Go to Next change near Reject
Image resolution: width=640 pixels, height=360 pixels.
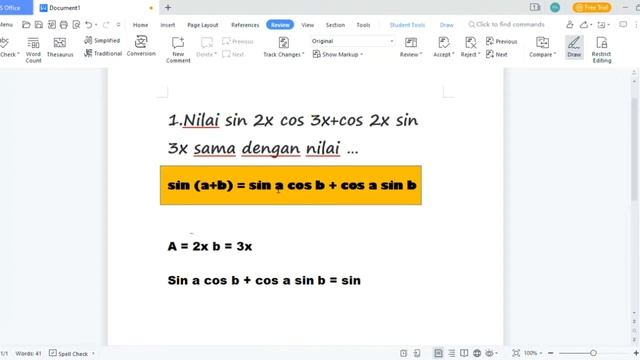(497, 54)
